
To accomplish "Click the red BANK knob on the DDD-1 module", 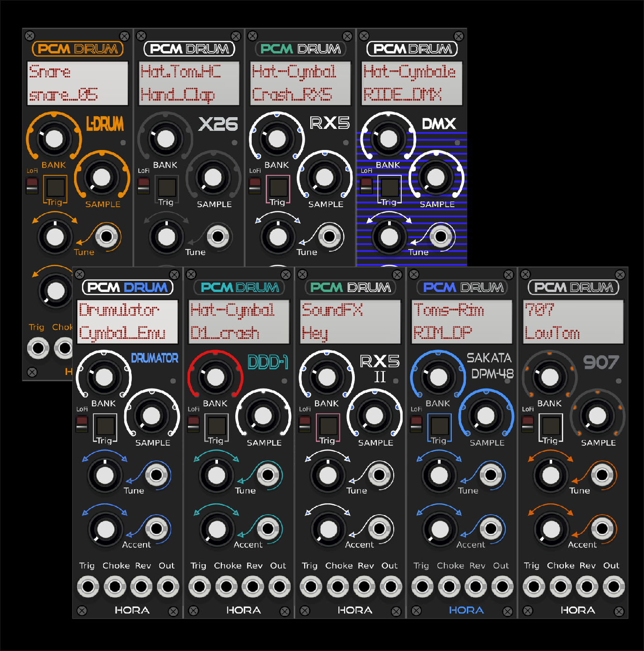I will [216, 376].
